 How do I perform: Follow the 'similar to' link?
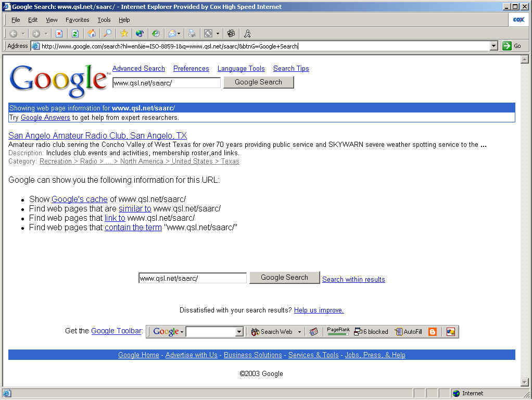click(135, 208)
